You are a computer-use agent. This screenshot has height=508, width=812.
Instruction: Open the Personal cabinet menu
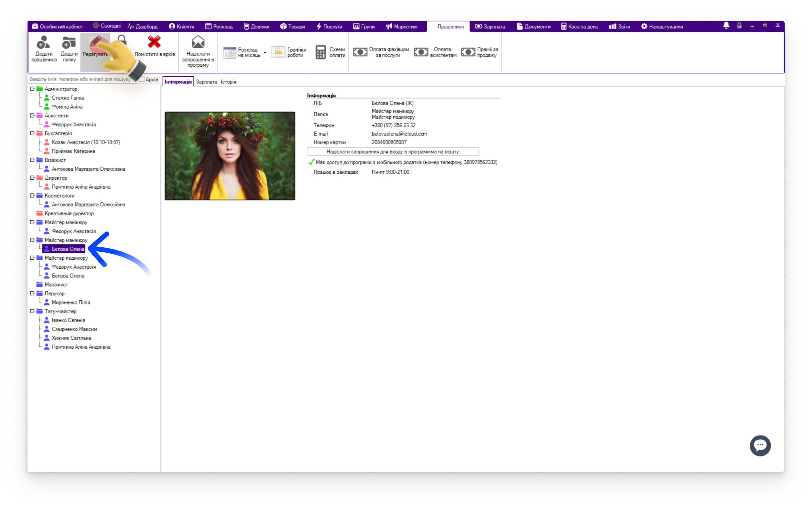[x=57, y=27]
